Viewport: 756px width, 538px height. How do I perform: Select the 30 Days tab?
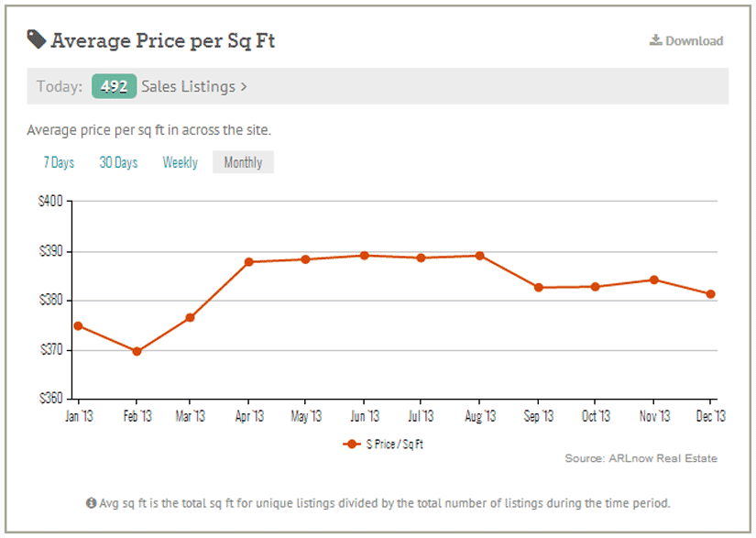(118, 162)
